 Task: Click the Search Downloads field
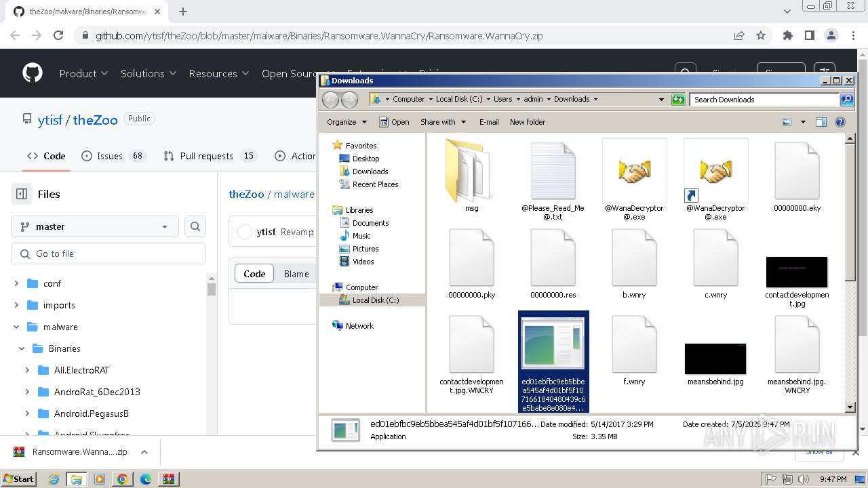pyautogui.click(x=765, y=100)
